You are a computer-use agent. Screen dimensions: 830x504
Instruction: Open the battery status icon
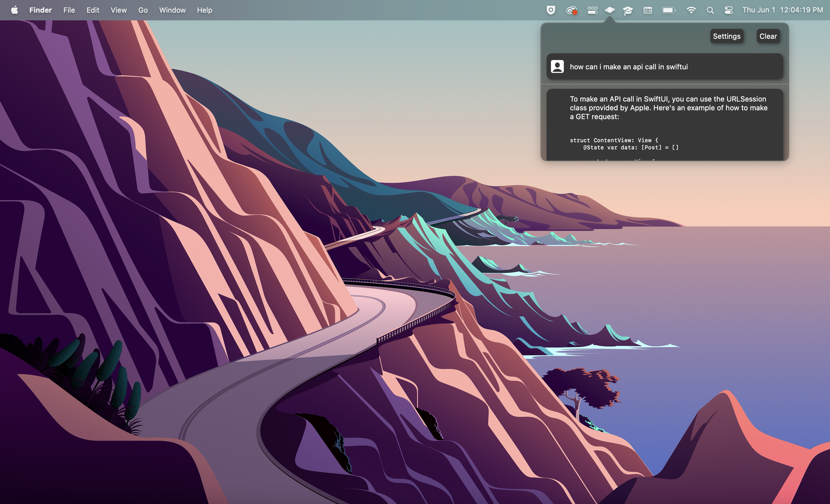pos(669,10)
